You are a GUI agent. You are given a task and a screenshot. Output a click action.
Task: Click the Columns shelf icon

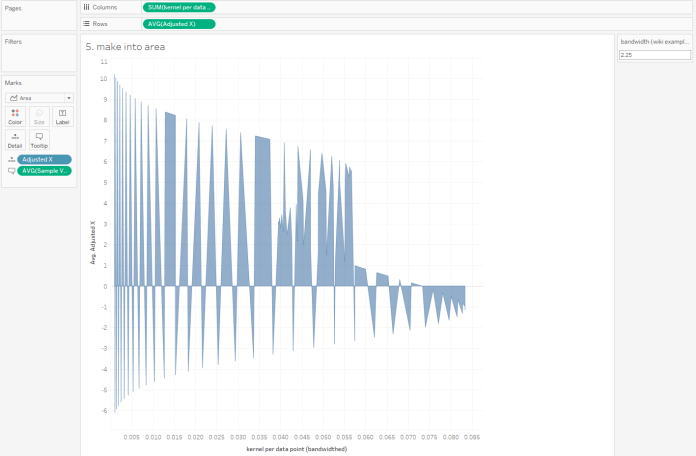87,7
